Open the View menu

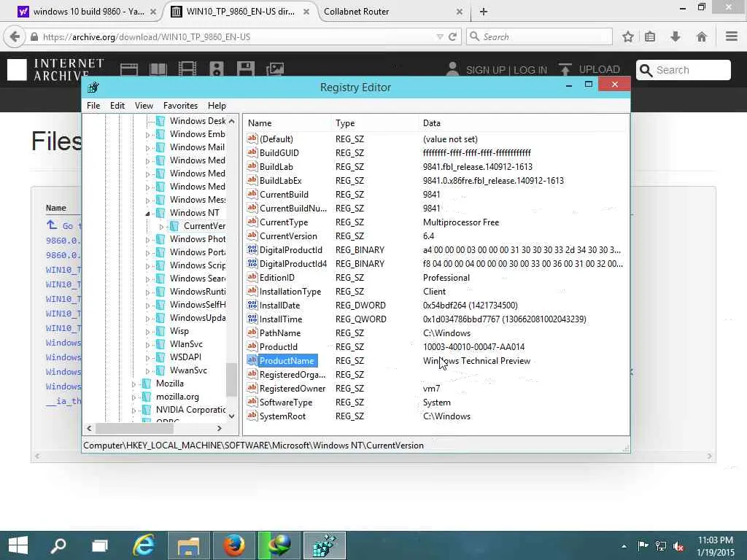144,105
